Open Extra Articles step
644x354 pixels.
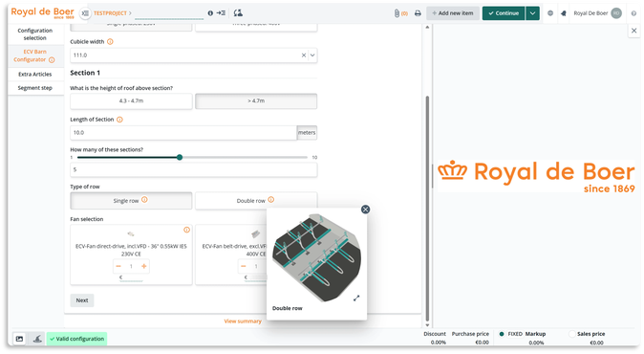click(35, 74)
